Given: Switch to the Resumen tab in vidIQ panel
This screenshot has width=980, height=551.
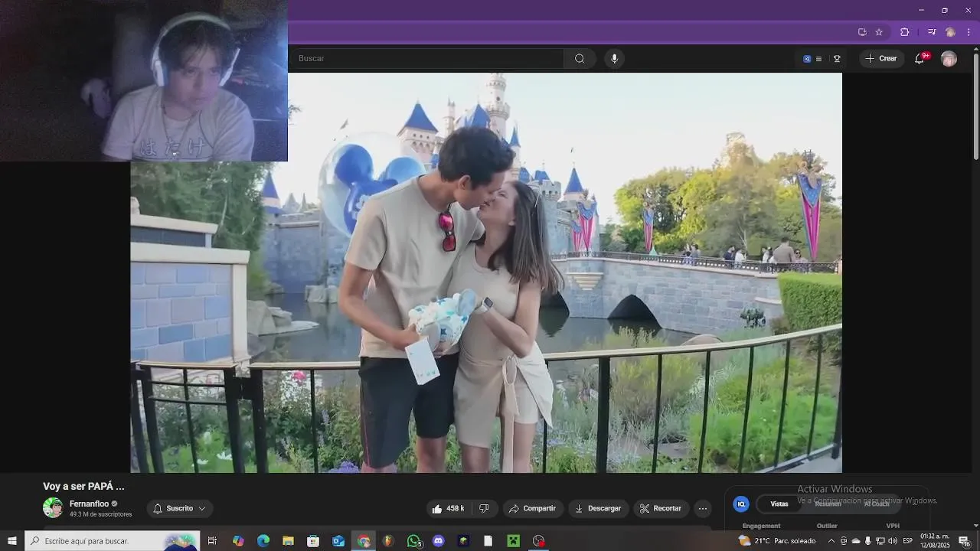Looking at the screenshot, I should point(828,504).
